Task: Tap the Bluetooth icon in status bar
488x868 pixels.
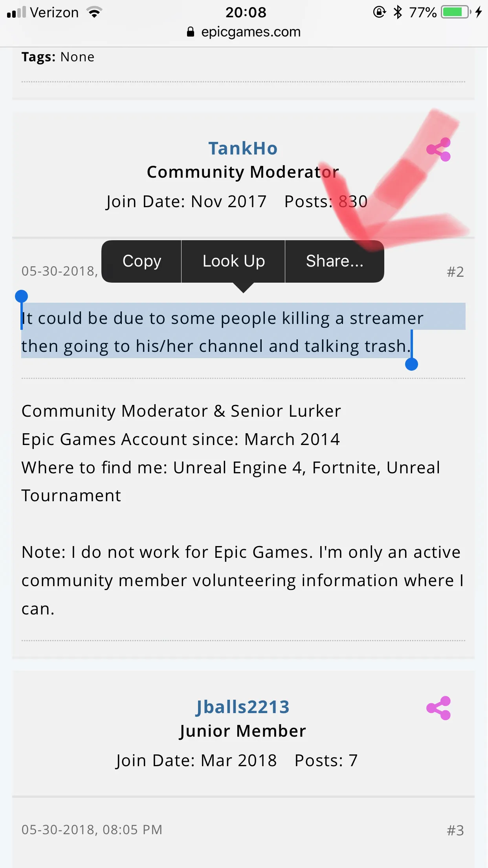Action: click(x=398, y=12)
